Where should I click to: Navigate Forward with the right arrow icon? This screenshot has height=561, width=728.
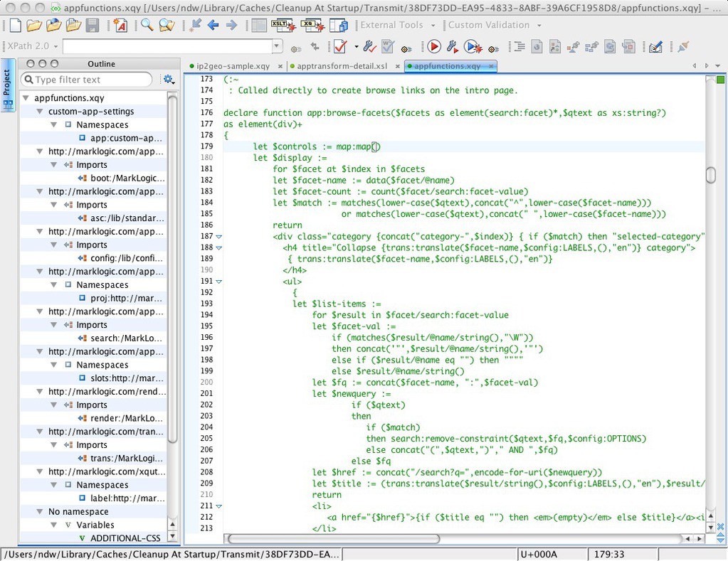(231, 25)
